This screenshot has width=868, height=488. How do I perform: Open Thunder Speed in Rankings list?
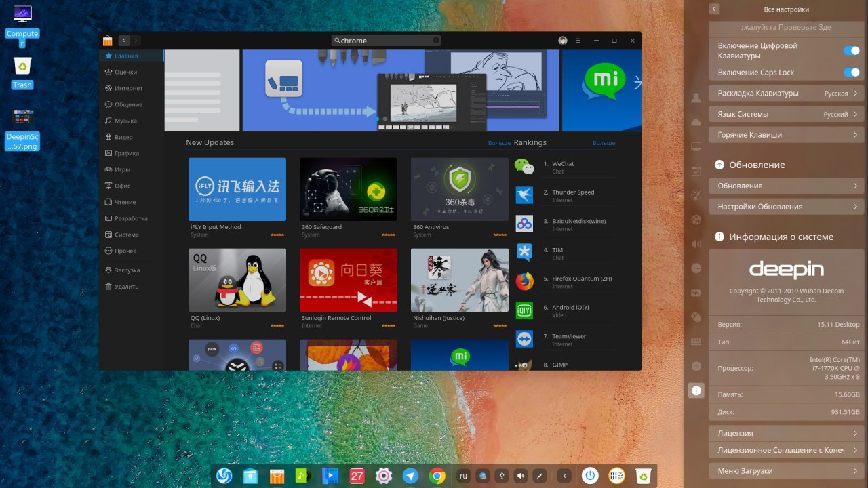[564, 196]
